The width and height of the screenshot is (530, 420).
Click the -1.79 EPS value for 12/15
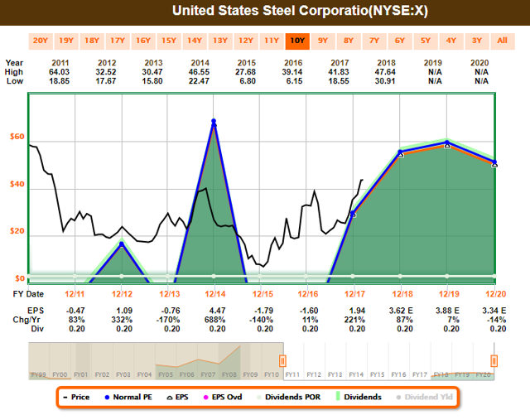coord(263,311)
